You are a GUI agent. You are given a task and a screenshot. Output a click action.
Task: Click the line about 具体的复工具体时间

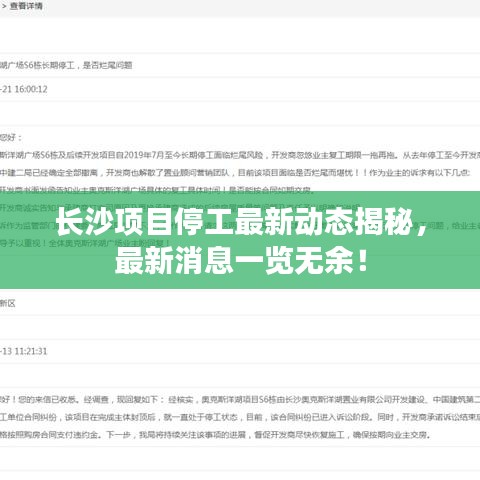157,190
